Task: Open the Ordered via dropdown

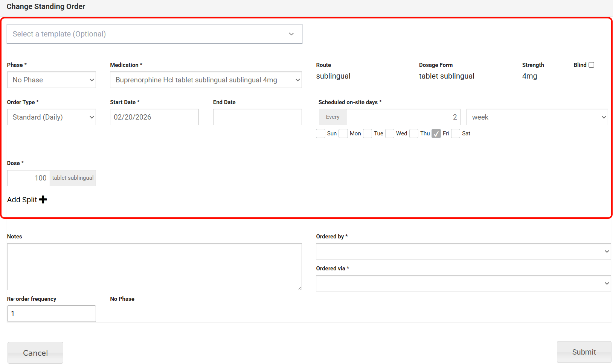Action: (x=463, y=284)
